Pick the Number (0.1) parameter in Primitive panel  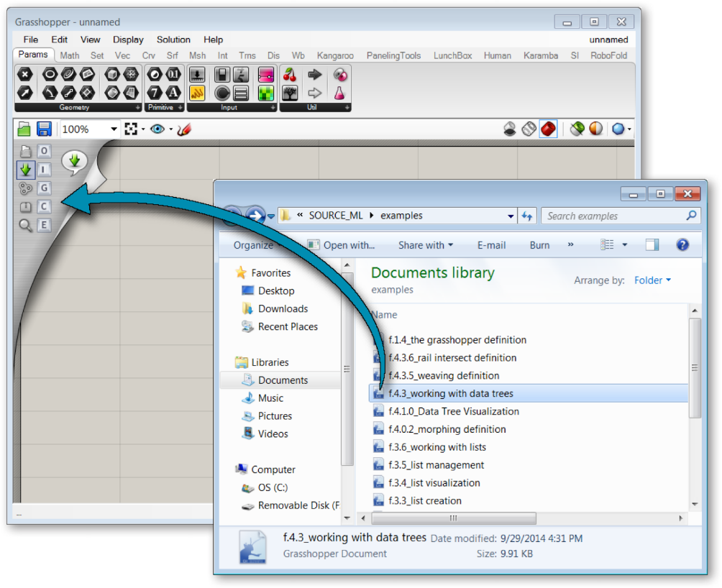click(173, 74)
